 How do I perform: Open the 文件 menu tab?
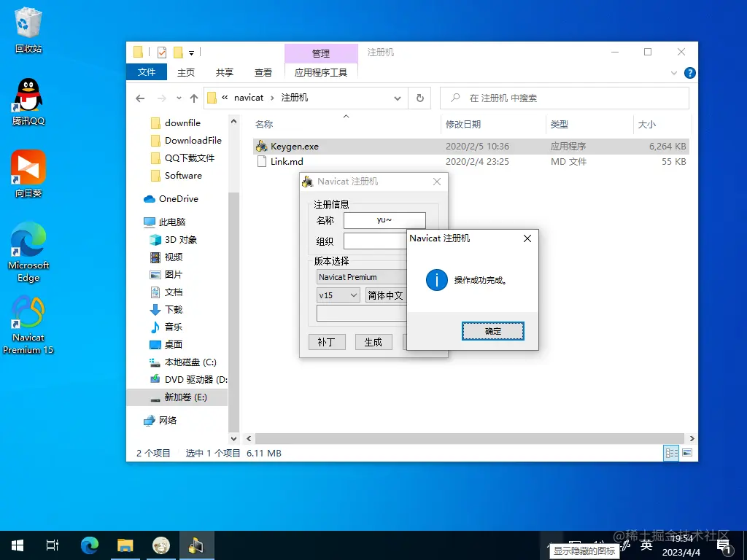(x=147, y=72)
